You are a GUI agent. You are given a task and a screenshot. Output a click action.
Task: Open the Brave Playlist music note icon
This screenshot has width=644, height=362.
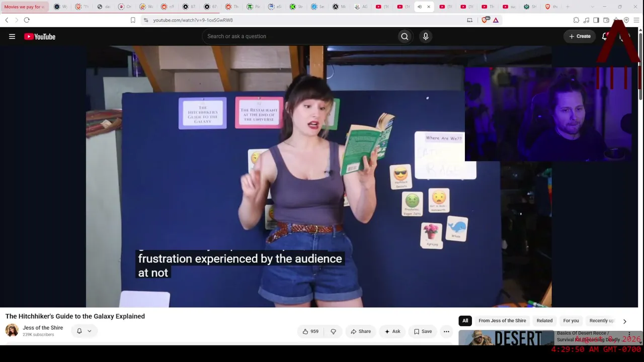586,20
